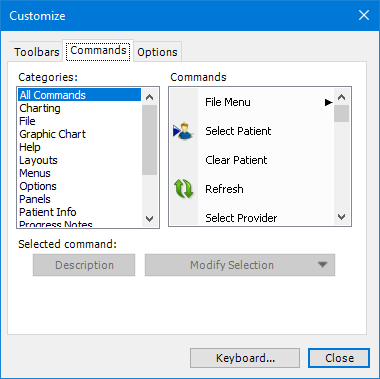Choose the Panels category

tap(80, 199)
